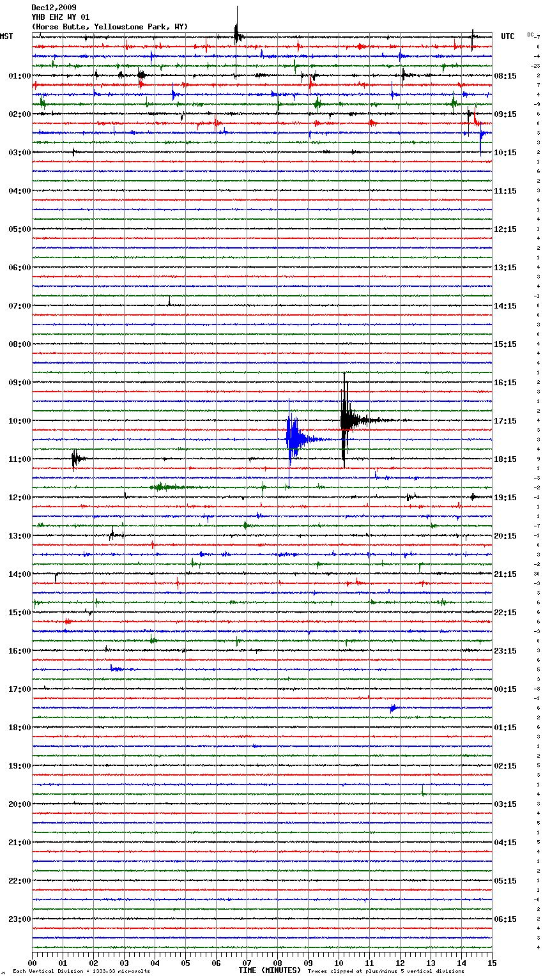This screenshot has width=543, height=980.
Task: Select the 02:00 MST hour label
Action: coord(20,114)
